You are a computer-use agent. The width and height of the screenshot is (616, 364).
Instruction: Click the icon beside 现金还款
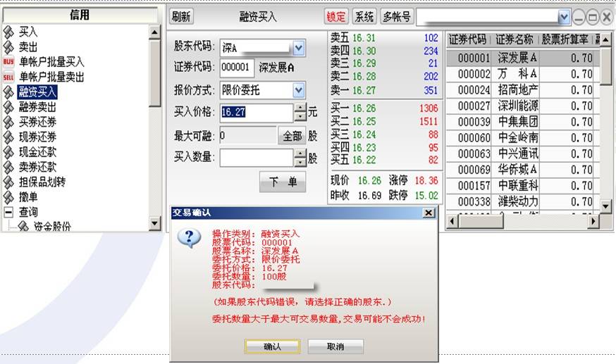point(8,152)
